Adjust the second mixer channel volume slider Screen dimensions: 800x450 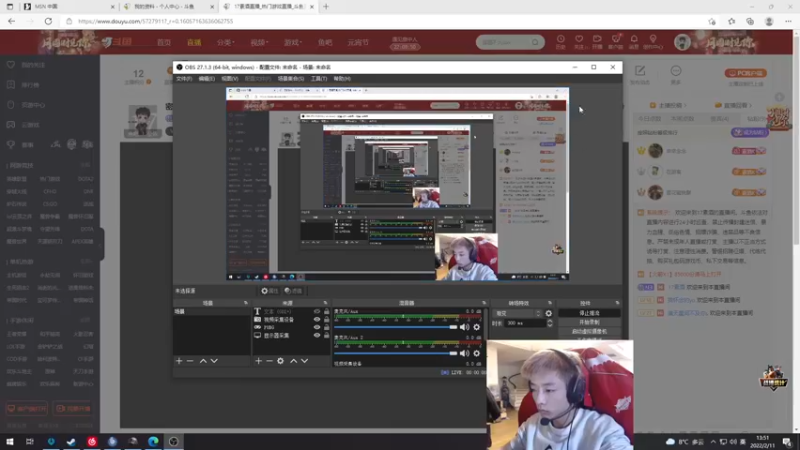click(395, 353)
